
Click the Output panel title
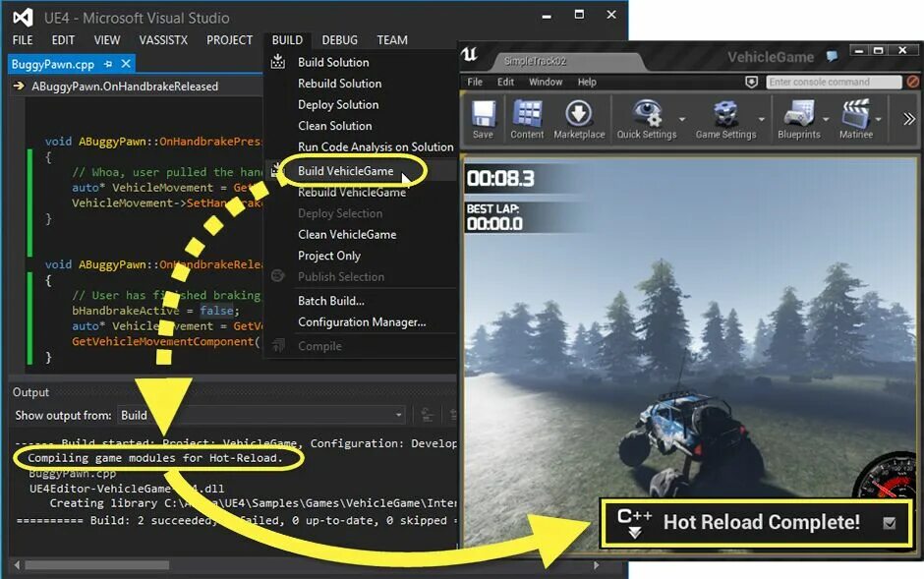(x=30, y=392)
